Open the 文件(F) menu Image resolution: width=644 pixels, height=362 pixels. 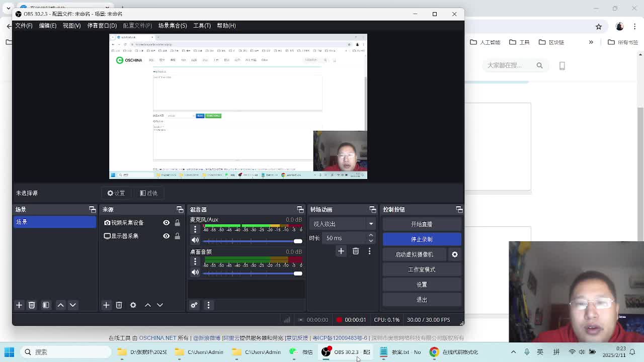click(24, 26)
